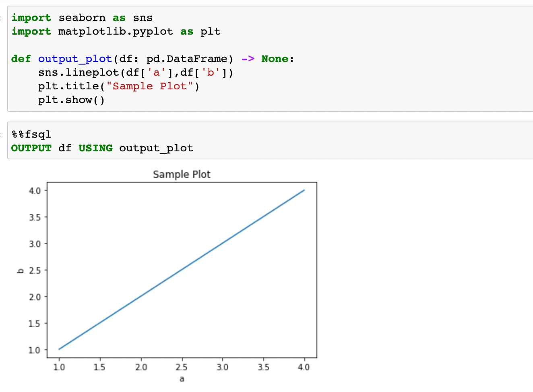Viewport: 533px width, 392px height.
Task: Click the x-axis tick label "1.5"
Action: (x=99, y=367)
